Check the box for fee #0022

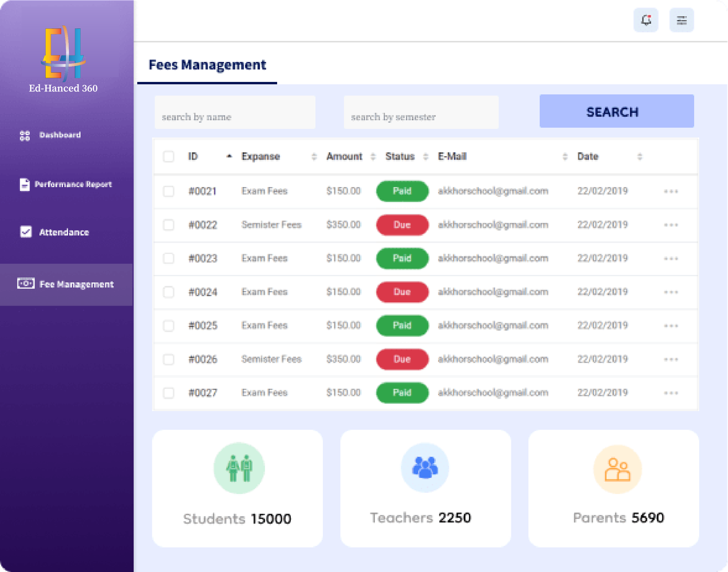pos(169,225)
